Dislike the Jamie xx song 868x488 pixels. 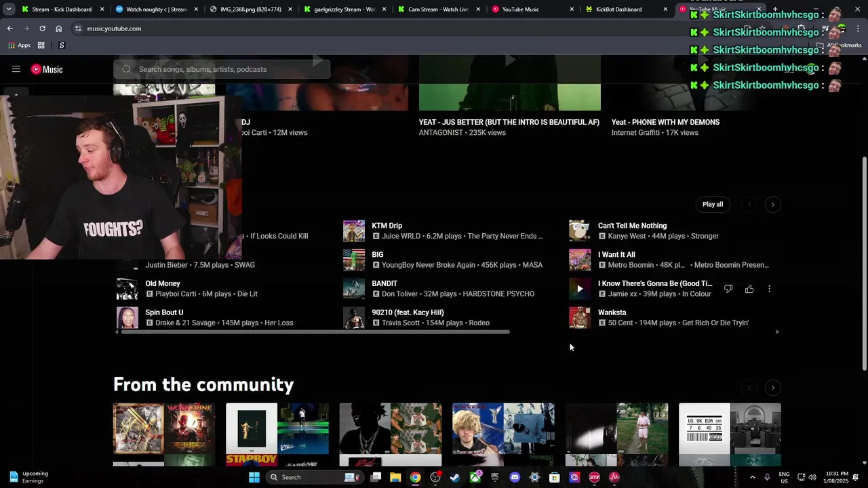tap(728, 289)
